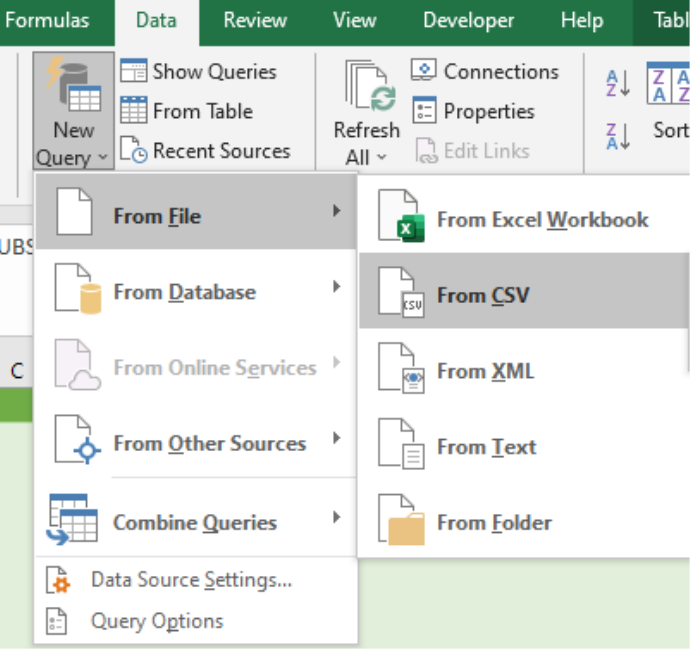Expand the Refresh All dropdown arrow
Image resolution: width=690 pixels, height=649 pixels.
[x=382, y=157]
